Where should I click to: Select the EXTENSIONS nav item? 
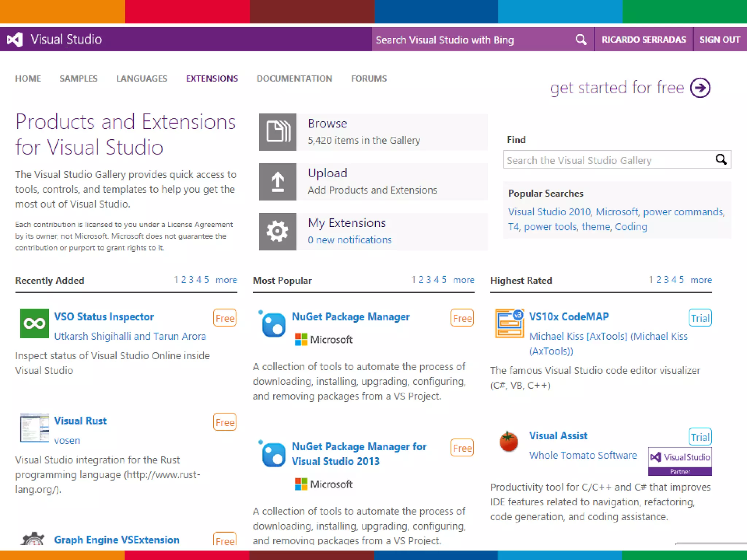click(212, 78)
